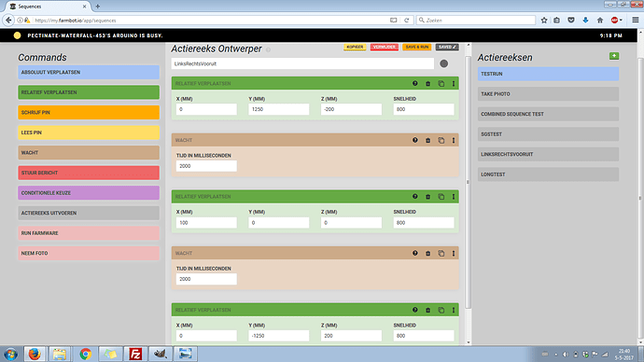Click the SAVE & RUN button
This screenshot has width=644, height=362.
point(417,48)
